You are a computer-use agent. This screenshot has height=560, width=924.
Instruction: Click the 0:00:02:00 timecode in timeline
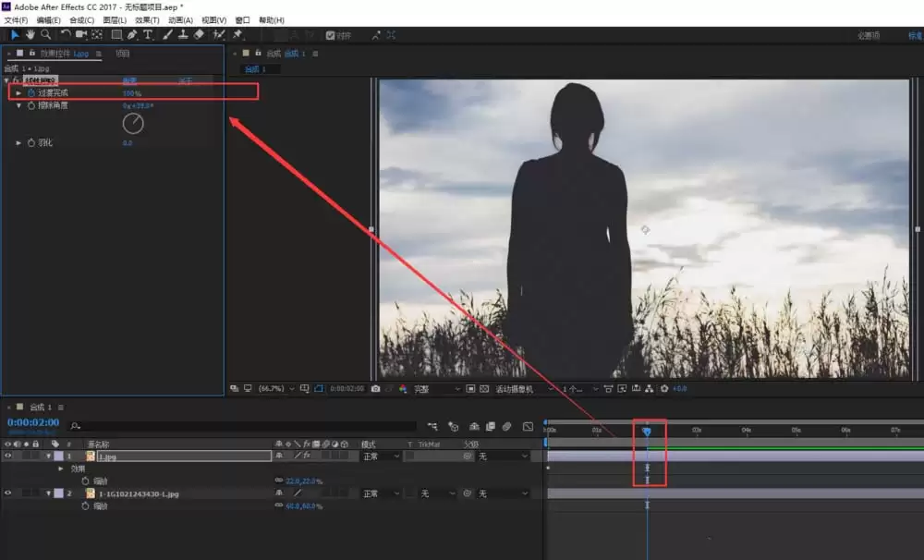[33, 422]
